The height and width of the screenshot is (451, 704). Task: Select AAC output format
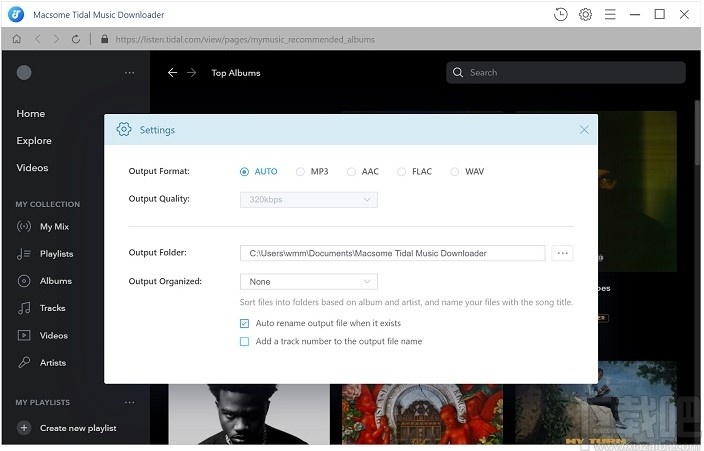[x=352, y=172]
